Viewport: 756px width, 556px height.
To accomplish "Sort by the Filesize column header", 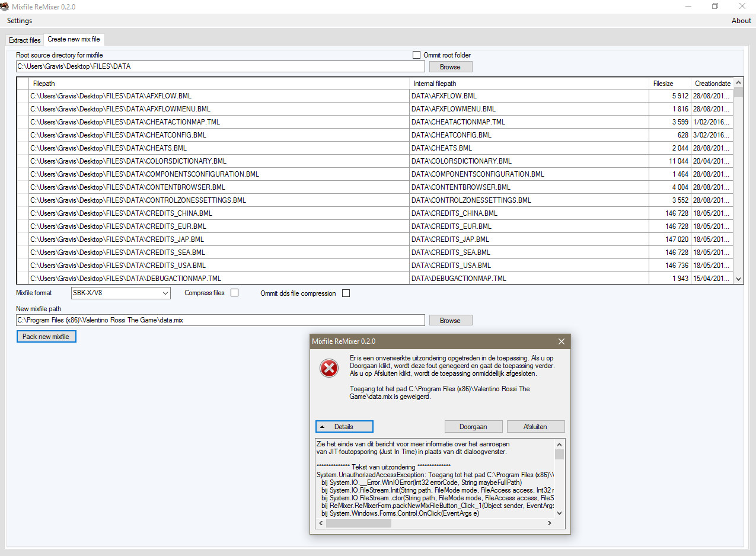I will [x=670, y=84].
